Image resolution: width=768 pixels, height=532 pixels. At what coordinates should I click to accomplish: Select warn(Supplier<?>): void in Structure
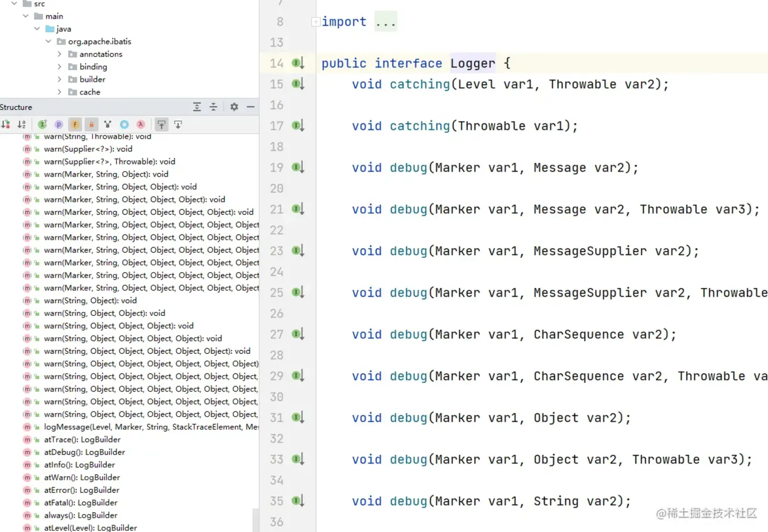(88, 149)
